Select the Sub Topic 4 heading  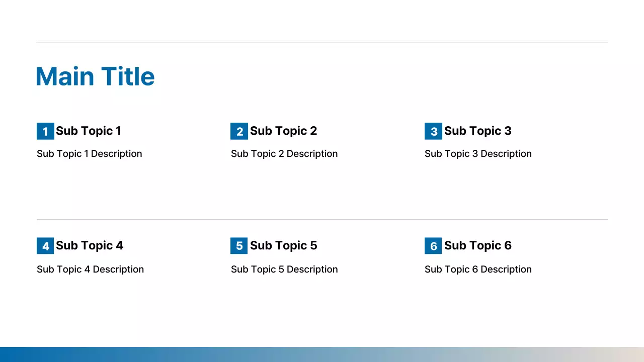(x=90, y=245)
